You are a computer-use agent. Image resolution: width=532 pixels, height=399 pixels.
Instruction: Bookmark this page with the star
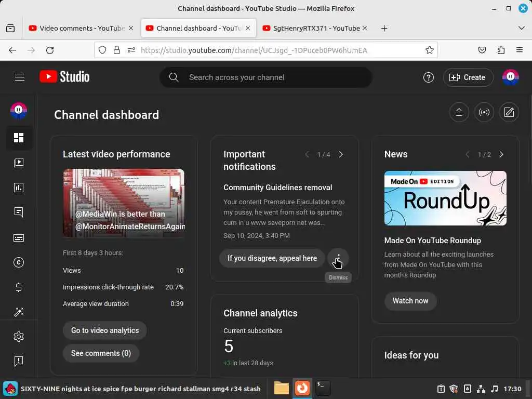click(x=430, y=50)
